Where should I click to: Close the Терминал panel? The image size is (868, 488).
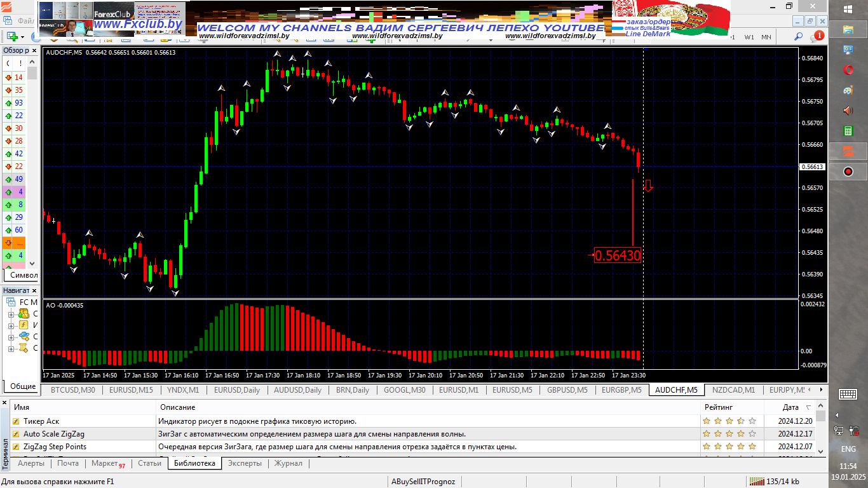[x=5, y=402]
